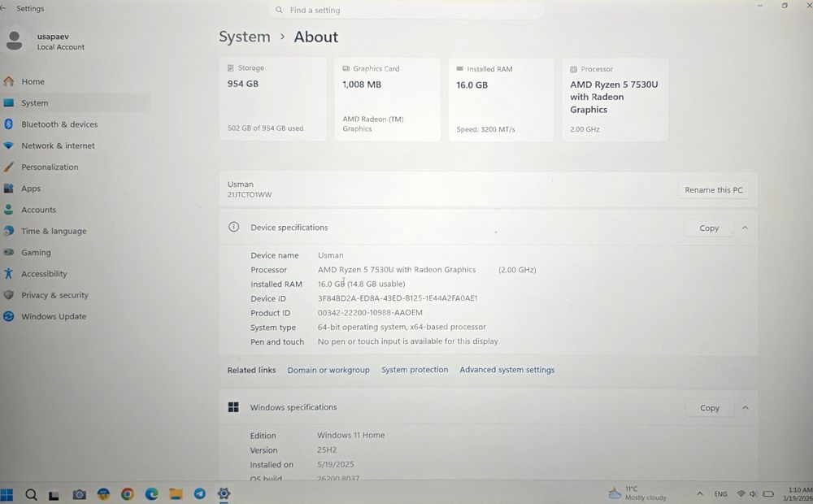Open Network & internet settings
Viewport: 813px width, 504px height.
coord(76,146)
